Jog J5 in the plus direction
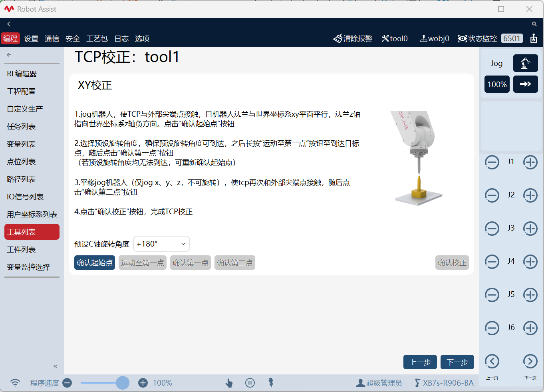This screenshot has height=392, width=544. pyautogui.click(x=530, y=295)
